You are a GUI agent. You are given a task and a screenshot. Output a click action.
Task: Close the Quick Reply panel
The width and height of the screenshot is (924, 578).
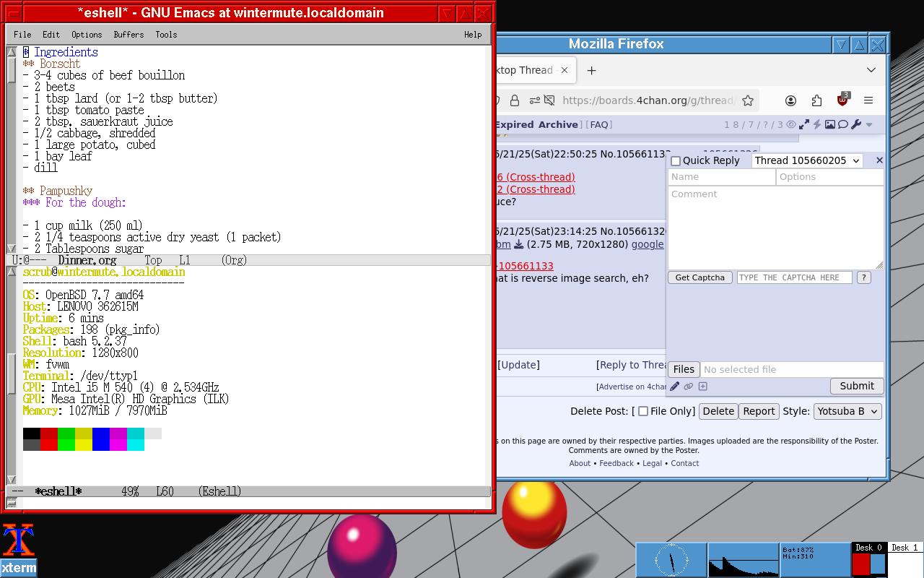879,160
